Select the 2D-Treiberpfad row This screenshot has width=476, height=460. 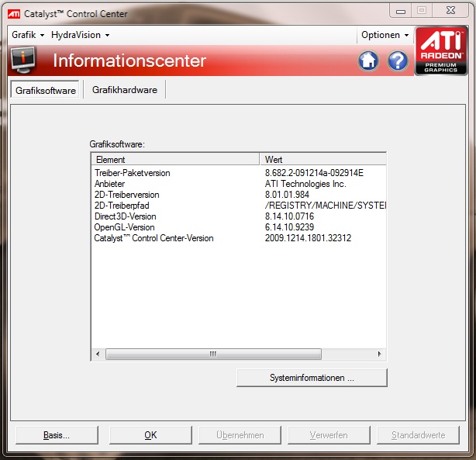[239, 206]
